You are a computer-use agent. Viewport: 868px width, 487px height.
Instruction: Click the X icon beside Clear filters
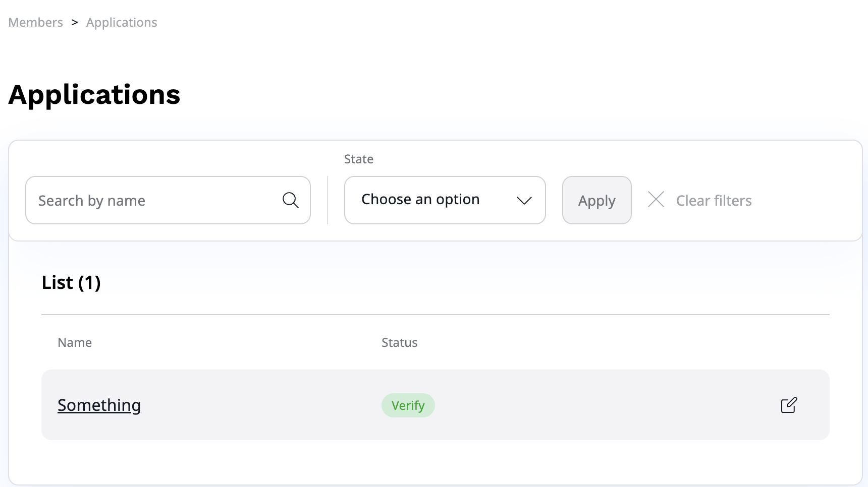tap(656, 200)
